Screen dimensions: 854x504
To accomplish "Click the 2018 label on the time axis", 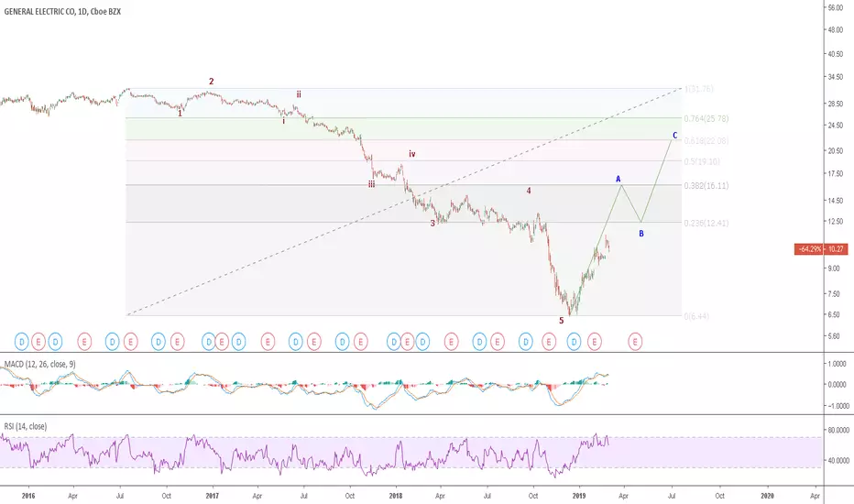I will pos(396,496).
